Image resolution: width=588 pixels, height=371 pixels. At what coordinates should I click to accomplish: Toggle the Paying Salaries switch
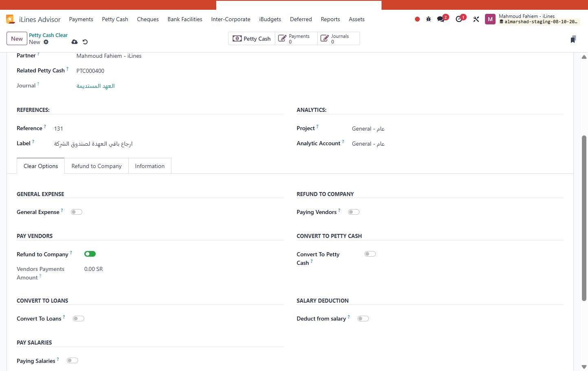coord(72,360)
